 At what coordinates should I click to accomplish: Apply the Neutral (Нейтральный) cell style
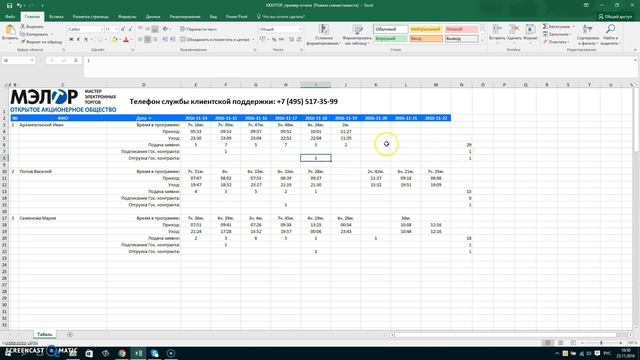point(426,29)
